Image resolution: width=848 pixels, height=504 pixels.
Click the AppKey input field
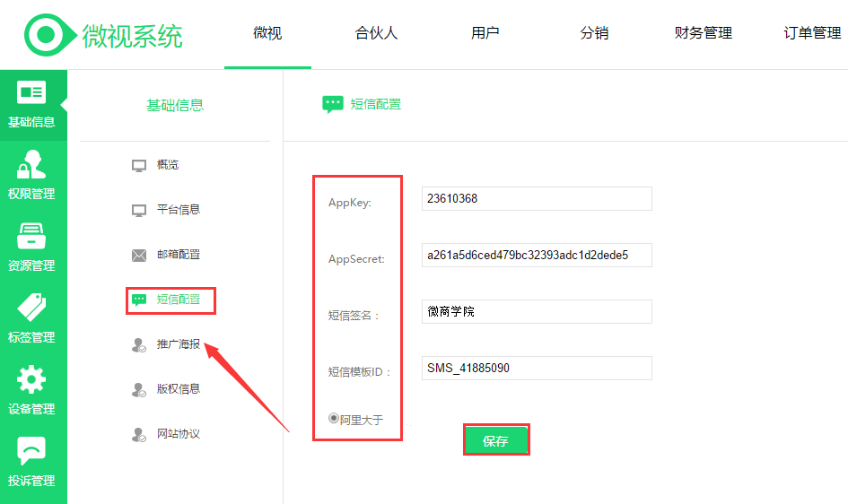tap(536, 199)
